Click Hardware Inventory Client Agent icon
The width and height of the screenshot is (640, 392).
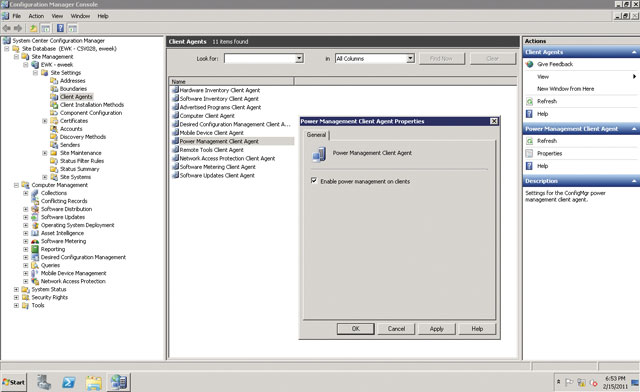[x=176, y=90]
